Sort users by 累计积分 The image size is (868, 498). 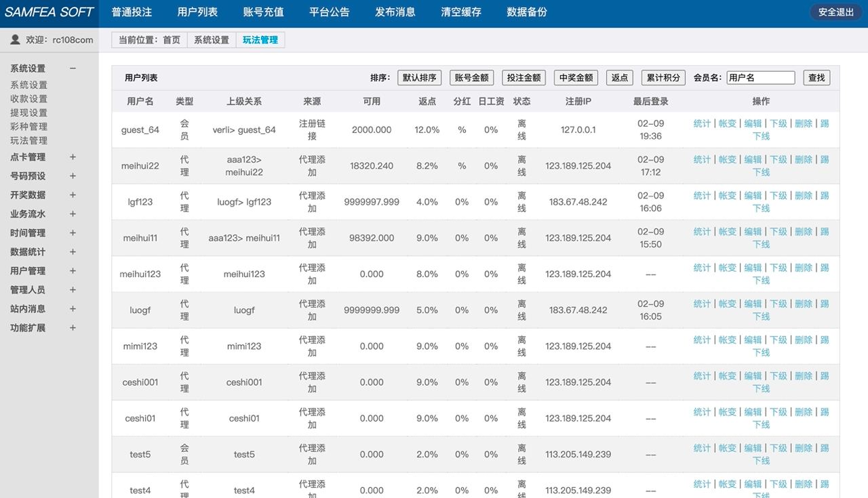click(663, 78)
